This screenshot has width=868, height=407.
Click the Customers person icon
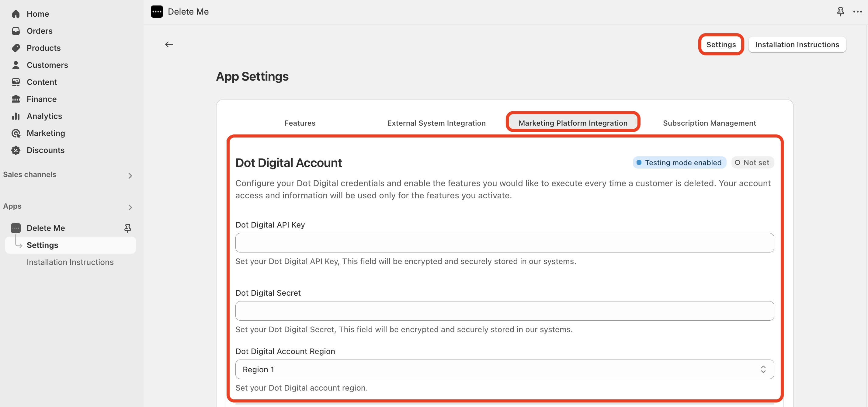pyautogui.click(x=16, y=65)
